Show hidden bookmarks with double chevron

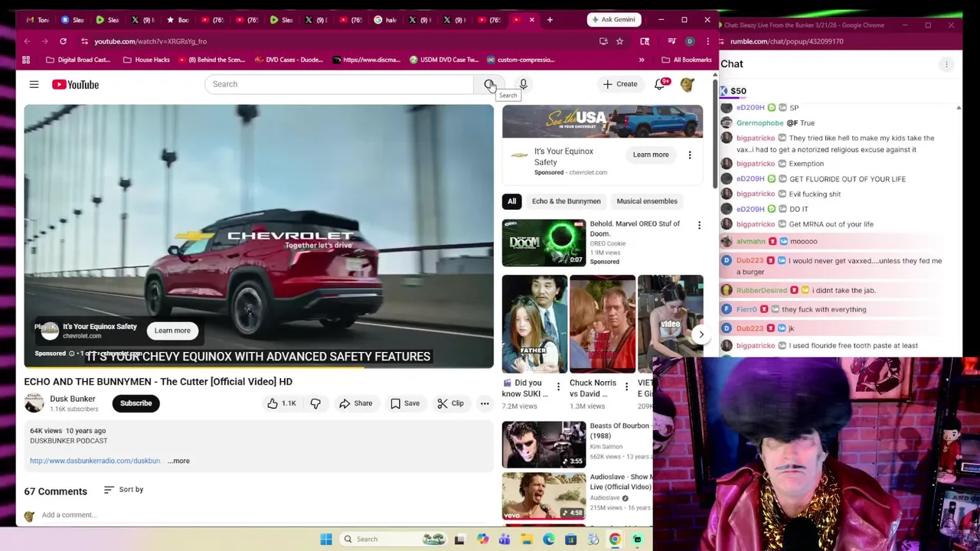point(642,60)
